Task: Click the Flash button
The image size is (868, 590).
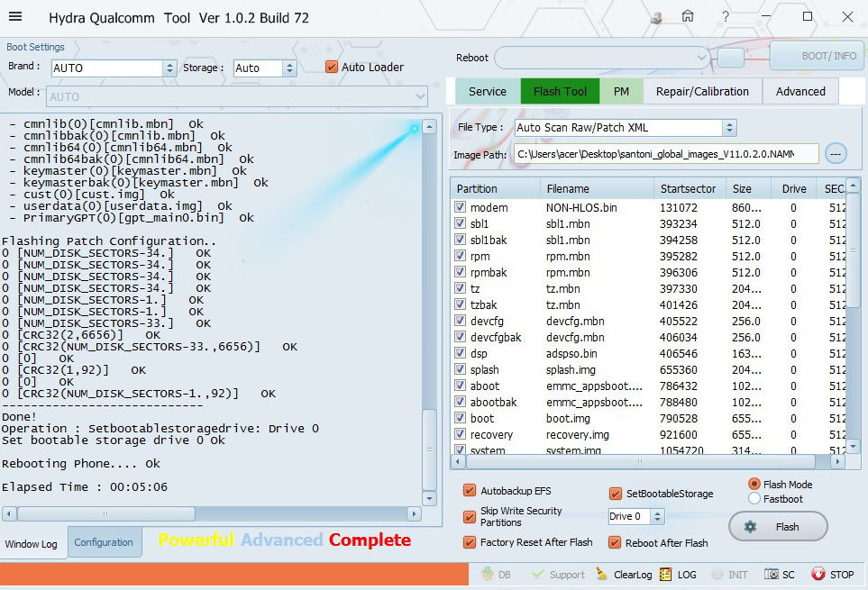Action: [x=778, y=526]
